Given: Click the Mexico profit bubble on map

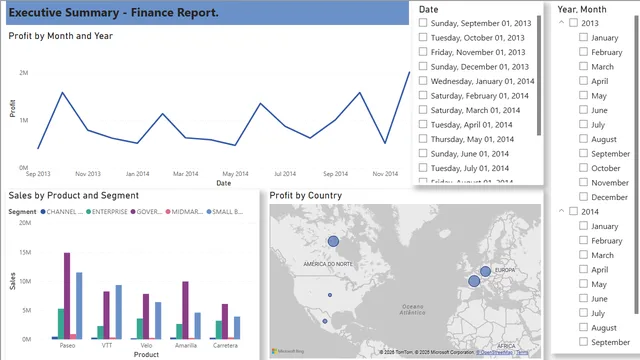Looking at the screenshot, I should 325,321.
